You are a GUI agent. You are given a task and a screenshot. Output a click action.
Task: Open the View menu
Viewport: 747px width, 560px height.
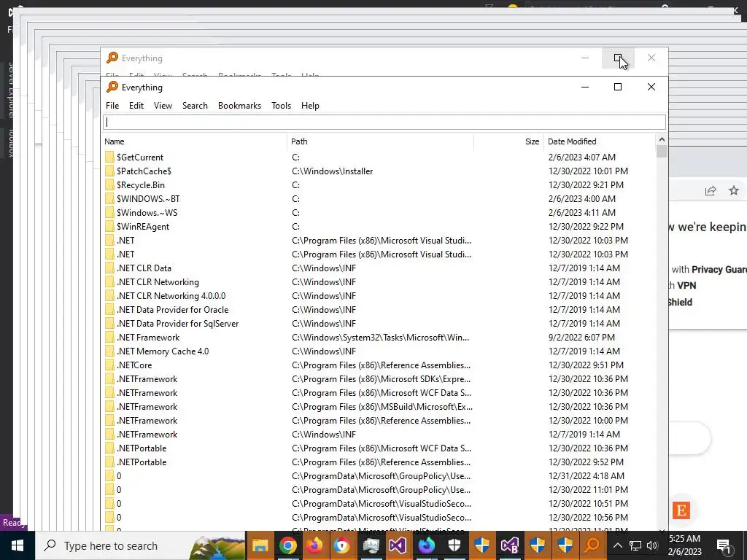pos(163,106)
